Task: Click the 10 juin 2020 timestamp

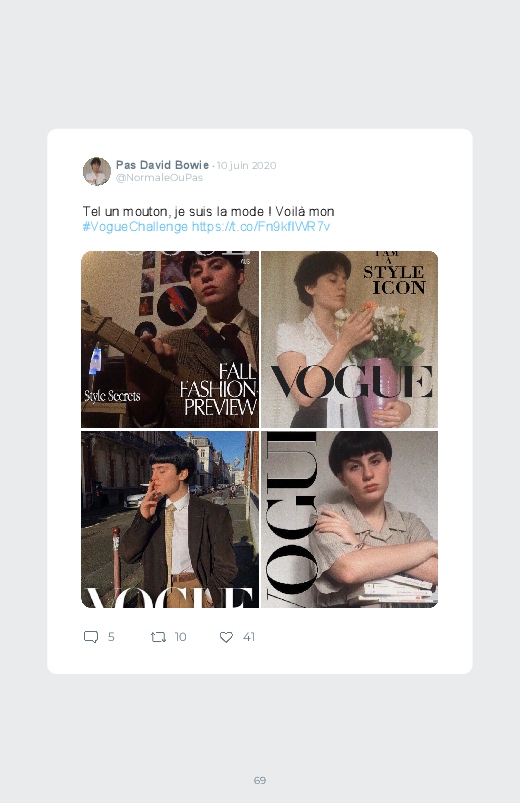Action: [x=246, y=165]
